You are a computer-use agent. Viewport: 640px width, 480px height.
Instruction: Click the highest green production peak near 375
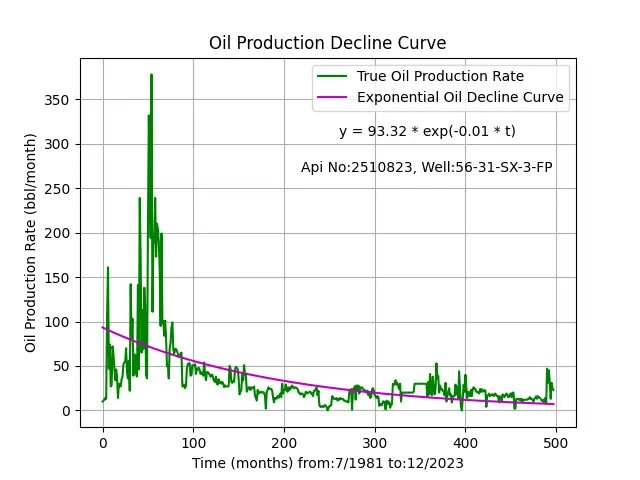[151, 76]
